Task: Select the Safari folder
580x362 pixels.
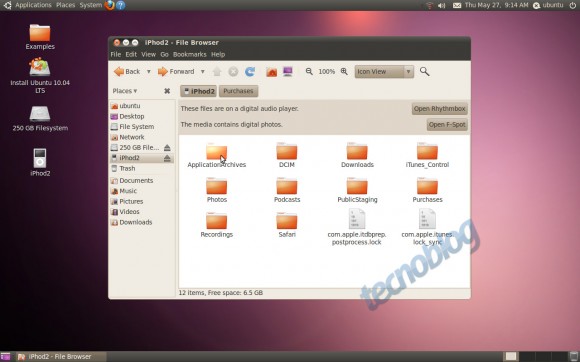Action: (287, 225)
